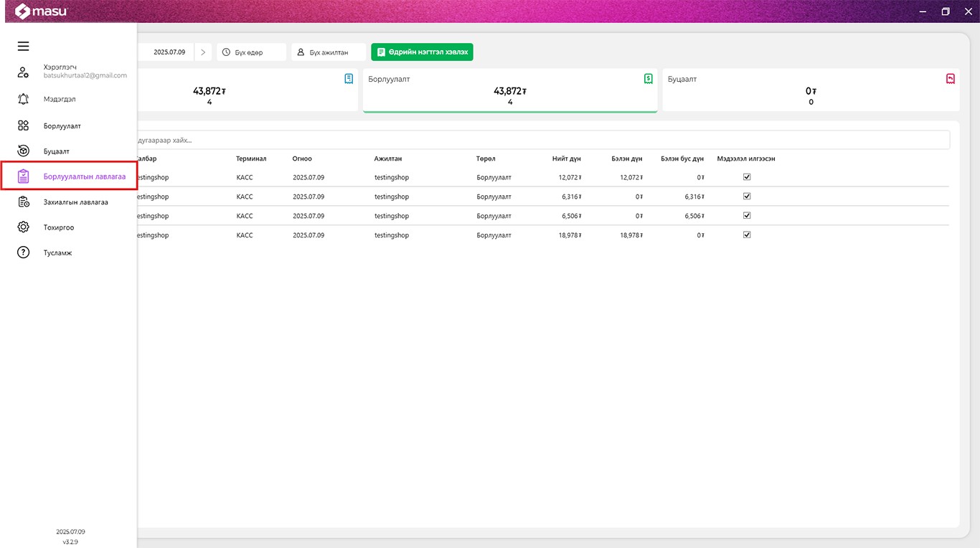This screenshot has height=548, width=980.
Task: Click the red Буцаалт receipt icon on card
Action: (950, 79)
